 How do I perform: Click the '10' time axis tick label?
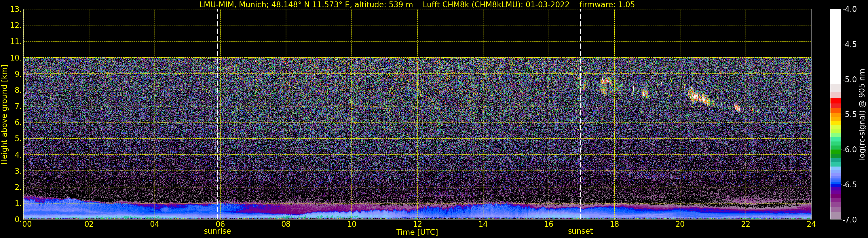click(352, 224)
